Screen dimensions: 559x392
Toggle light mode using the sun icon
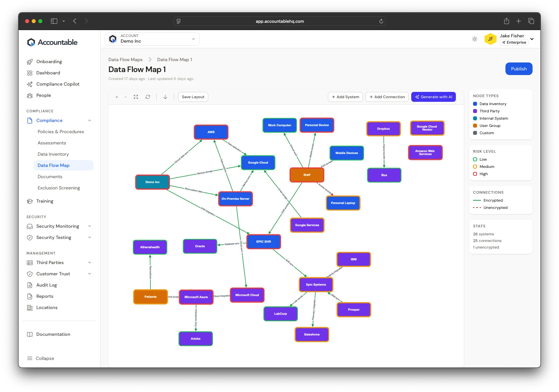(475, 39)
